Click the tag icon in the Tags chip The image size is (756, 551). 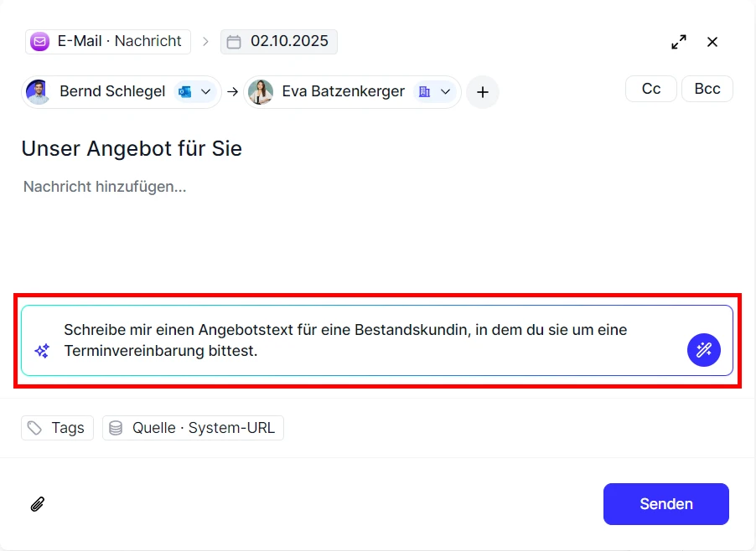[34, 428]
